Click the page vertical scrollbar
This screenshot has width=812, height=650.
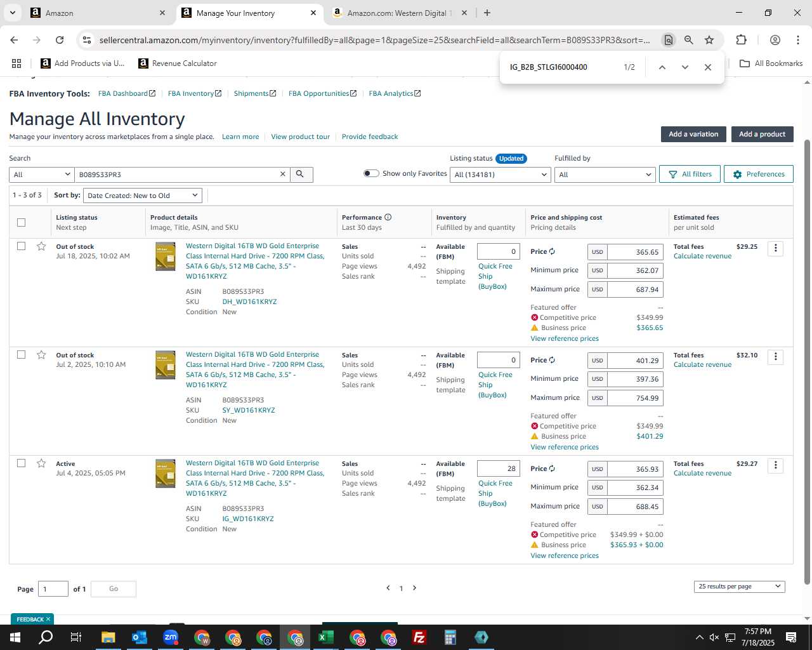pos(807,362)
